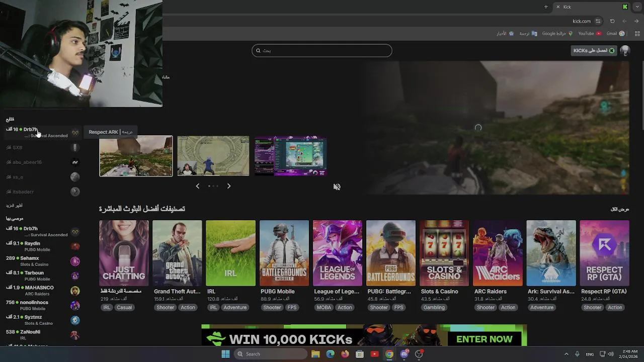The image size is (644, 362).
Task: Open the PUBG Mobile category card
Action: (x=284, y=253)
